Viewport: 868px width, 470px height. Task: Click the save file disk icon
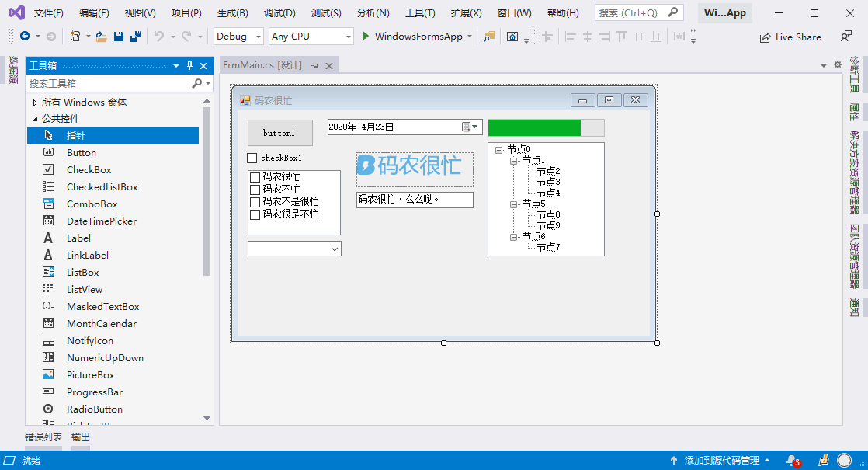(x=119, y=37)
